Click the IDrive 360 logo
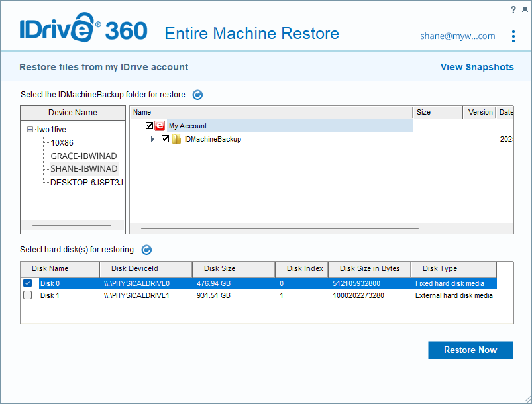The height and width of the screenshot is (404, 532). [x=83, y=31]
